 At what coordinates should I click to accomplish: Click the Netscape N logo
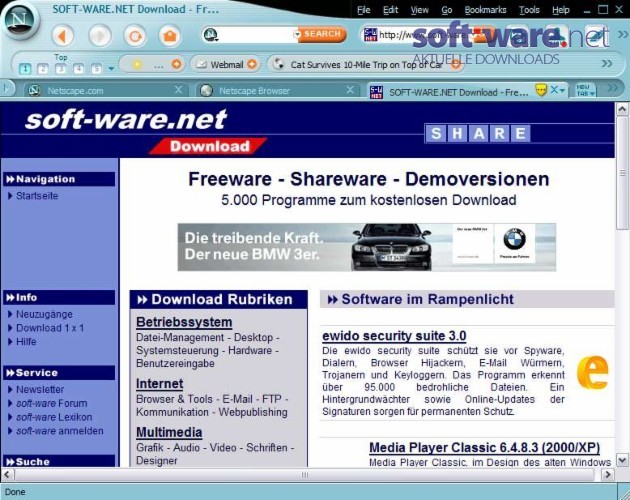click(x=20, y=20)
